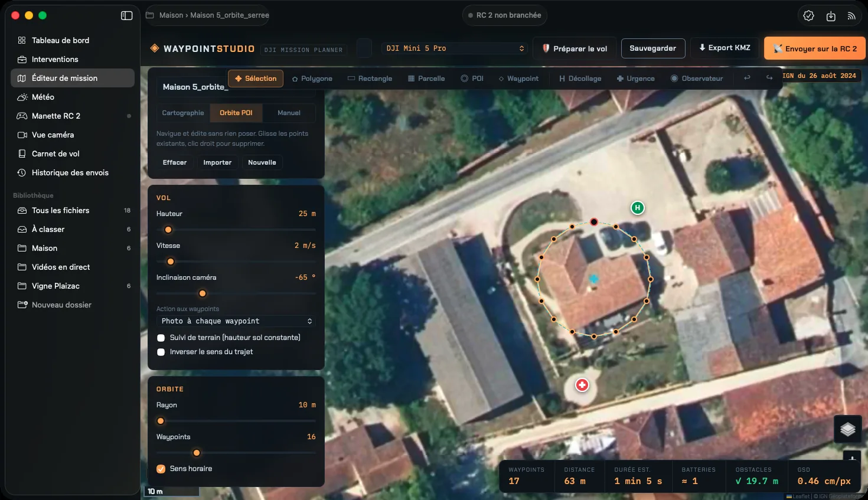Click the Préparer le vol button
The width and height of the screenshot is (868, 500).
point(575,48)
